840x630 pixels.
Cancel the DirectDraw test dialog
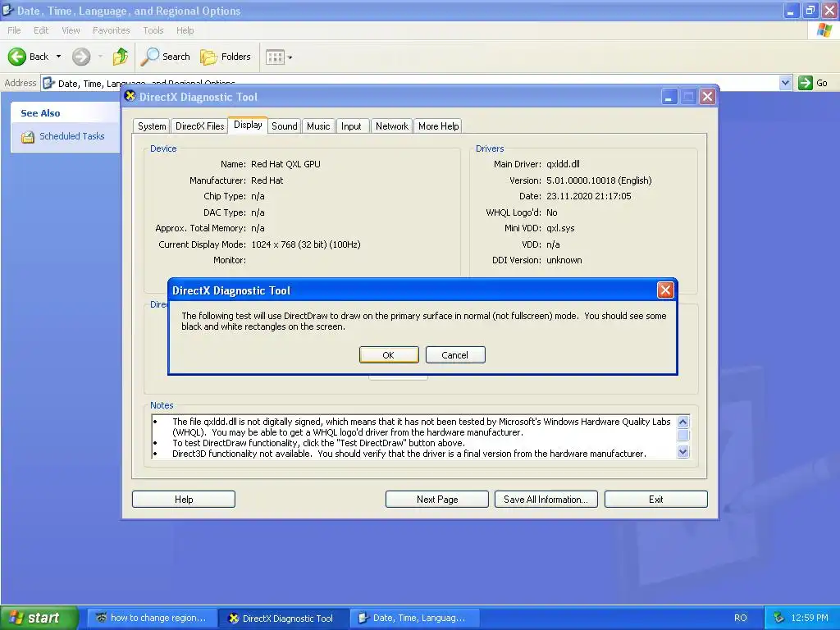(x=455, y=355)
